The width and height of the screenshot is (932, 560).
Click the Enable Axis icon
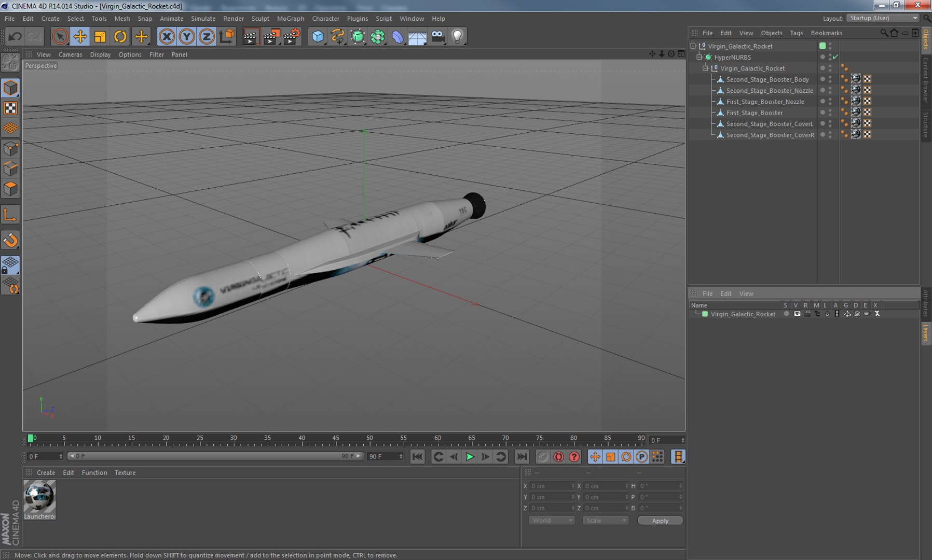(10, 215)
